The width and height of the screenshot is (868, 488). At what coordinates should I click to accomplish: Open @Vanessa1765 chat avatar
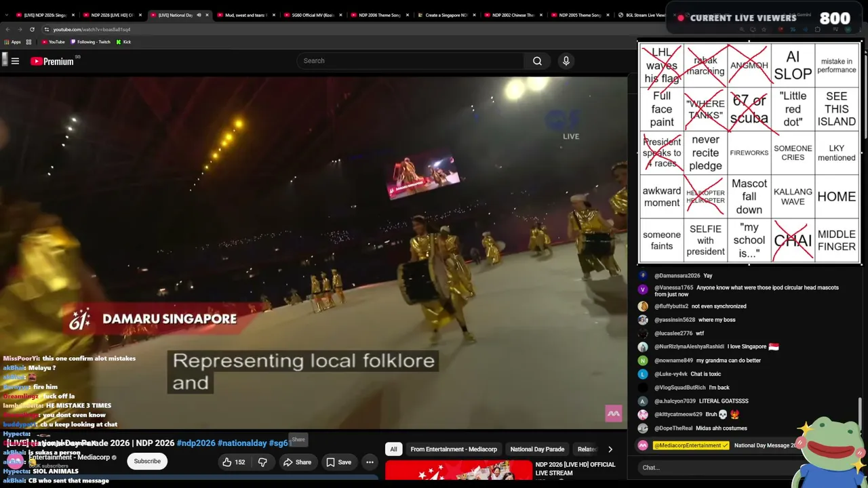click(643, 289)
